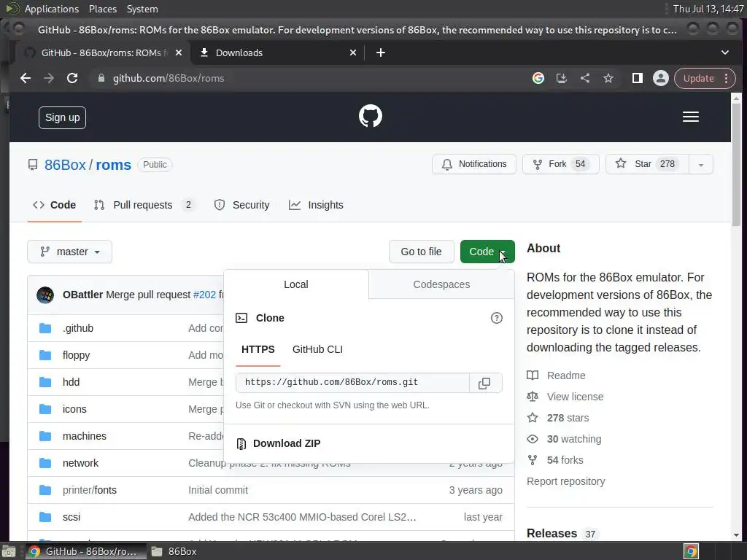This screenshot has width=747, height=560.
Task: Reload the page with the refresh icon
Action: coord(72,78)
